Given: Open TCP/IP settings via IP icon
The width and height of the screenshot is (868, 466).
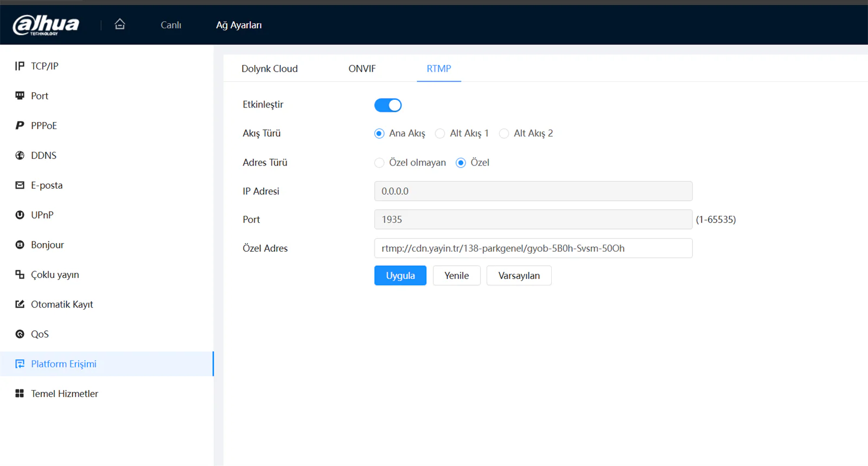Looking at the screenshot, I should pyautogui.click(x=20, y=66).
